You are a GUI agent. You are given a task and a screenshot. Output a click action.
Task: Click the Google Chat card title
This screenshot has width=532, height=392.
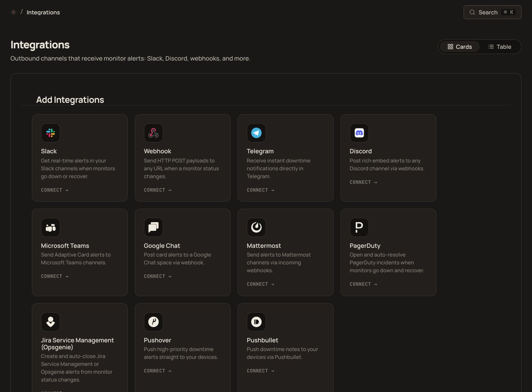162,246
